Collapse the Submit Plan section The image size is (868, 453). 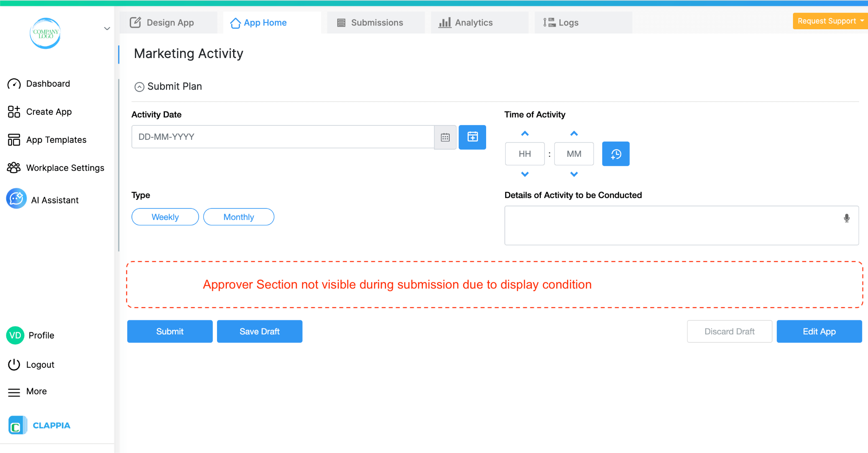pos(139,86)
